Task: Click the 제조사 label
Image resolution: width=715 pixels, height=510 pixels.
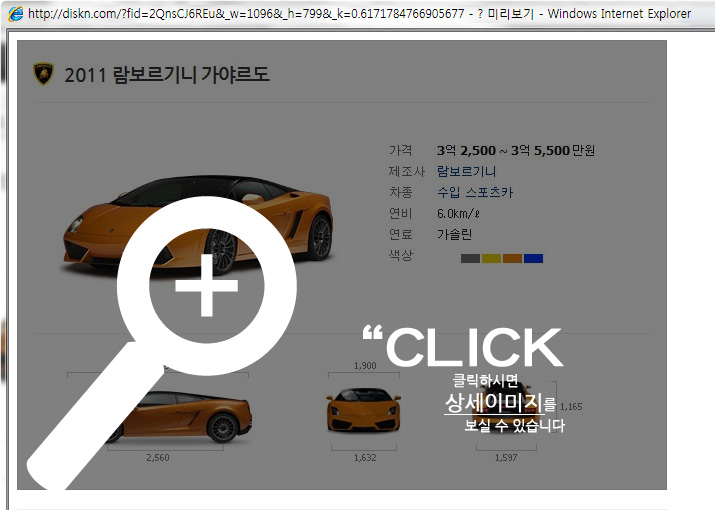Action: (x=406, y=172)
